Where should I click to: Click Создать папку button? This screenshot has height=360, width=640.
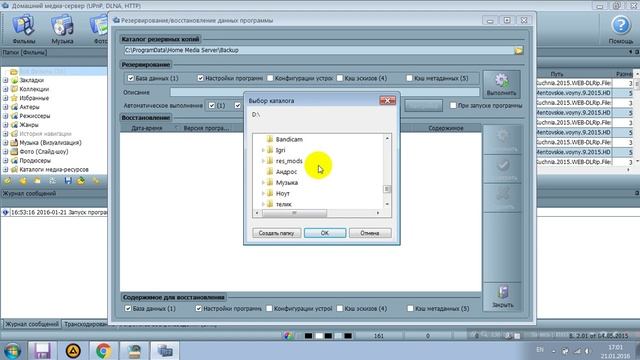276,233
